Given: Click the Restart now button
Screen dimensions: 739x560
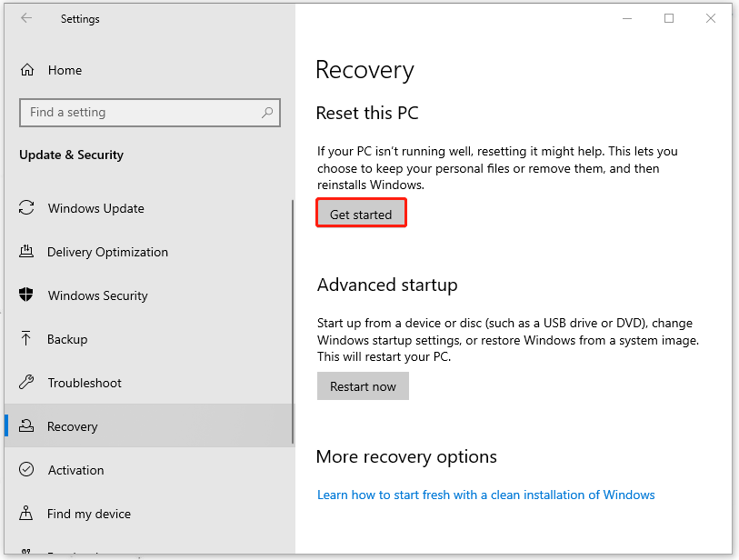Looking at the screenshot, I should 363,386.
